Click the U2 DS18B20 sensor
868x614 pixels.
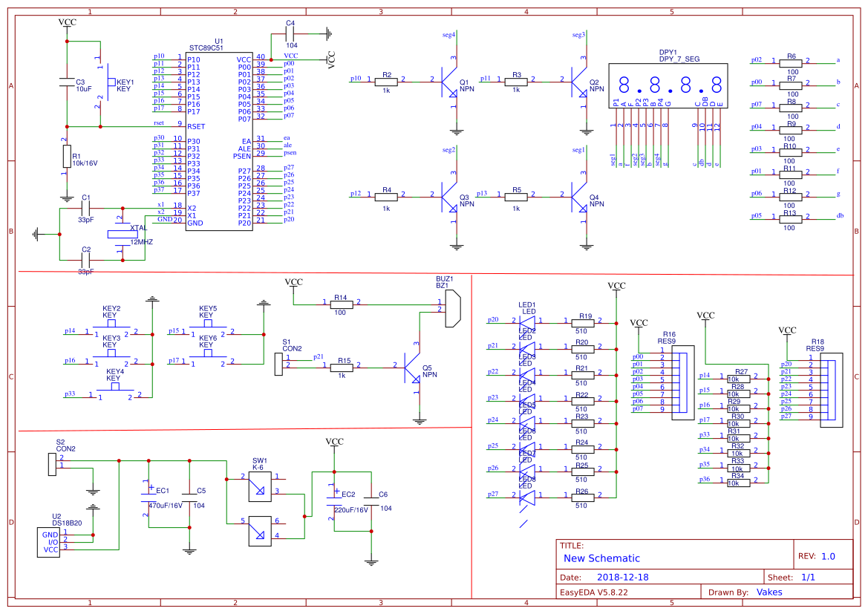tap(48, 542)
